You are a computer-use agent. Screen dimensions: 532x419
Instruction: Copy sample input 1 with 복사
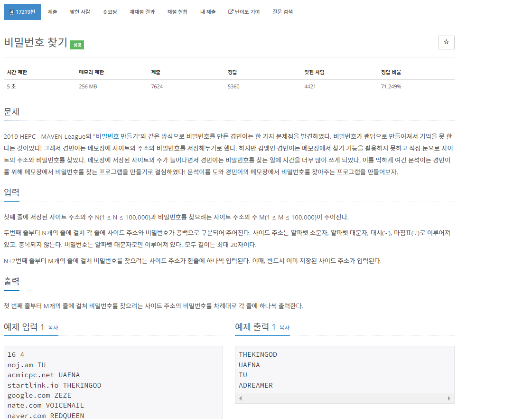[53, 328]
